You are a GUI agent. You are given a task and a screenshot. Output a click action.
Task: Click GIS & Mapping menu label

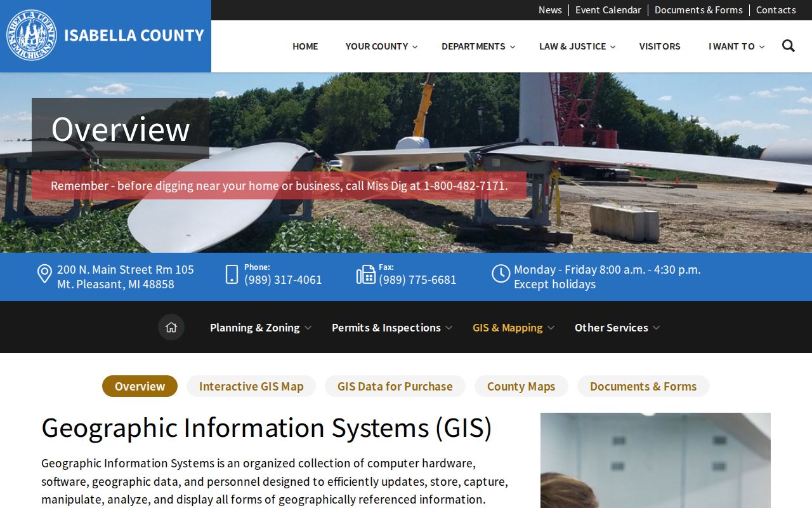[507, 328]
